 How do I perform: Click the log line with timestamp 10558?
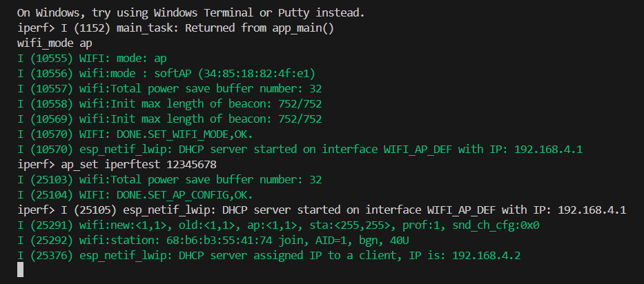click(169, 103)
